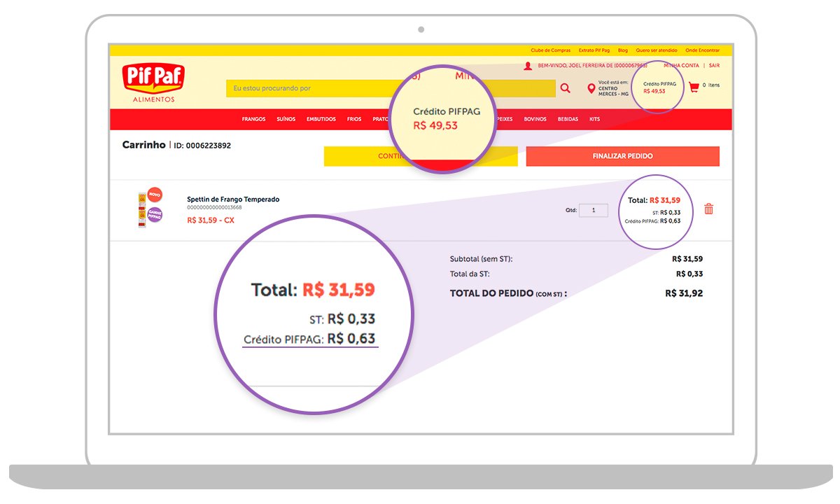
Task: Click TOTAL DO PEDIDO value R$ 31,92
Action: (x=684, y=293)
